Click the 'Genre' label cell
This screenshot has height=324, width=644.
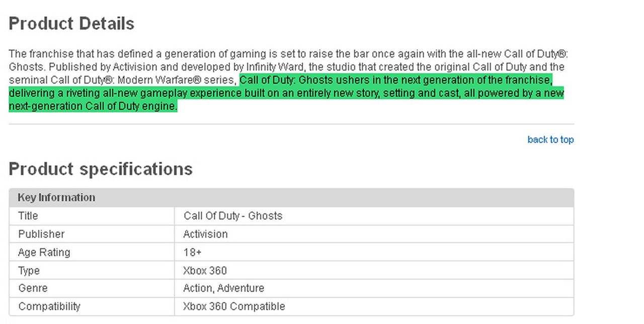[x=92, y=289]
